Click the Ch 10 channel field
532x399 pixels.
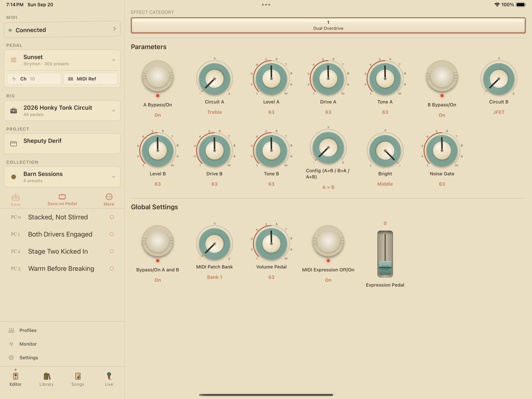click(x=34, y=79)
